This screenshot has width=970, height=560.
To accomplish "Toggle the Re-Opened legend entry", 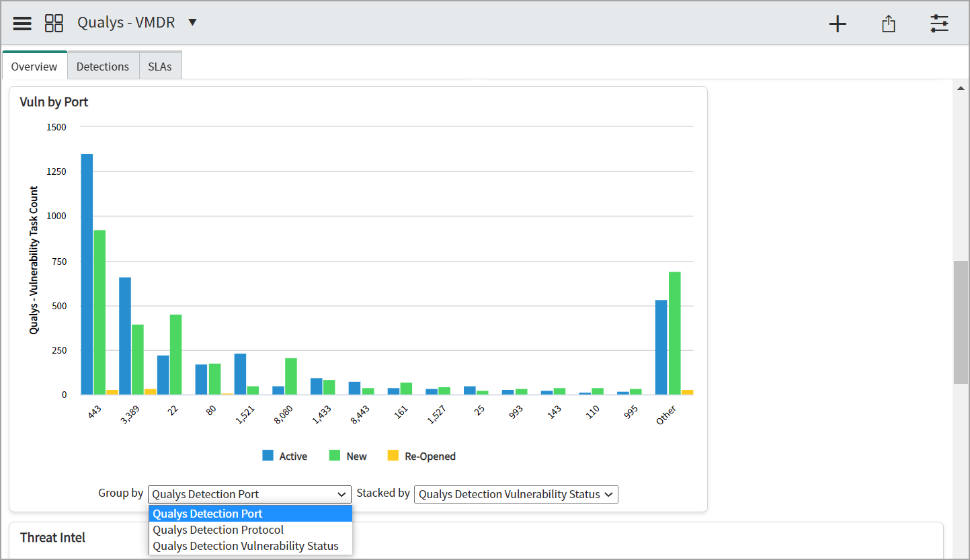I will pyautogui.click(x=422, y=456).
